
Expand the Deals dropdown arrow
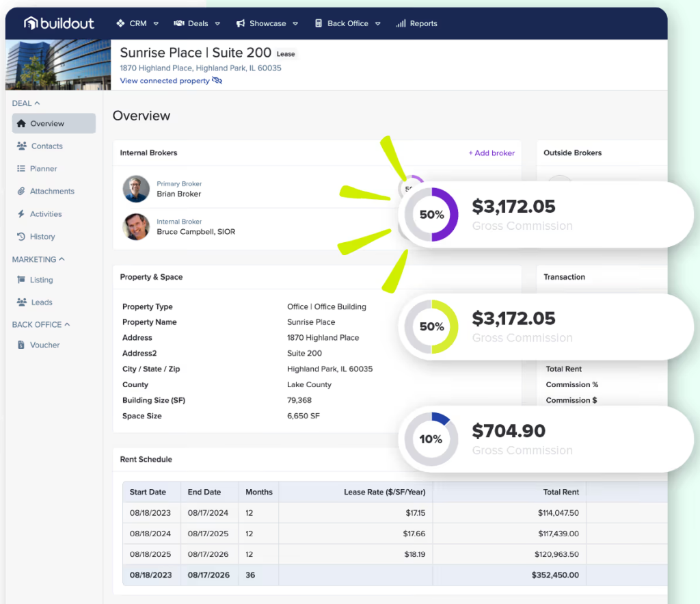pos(217,24)
